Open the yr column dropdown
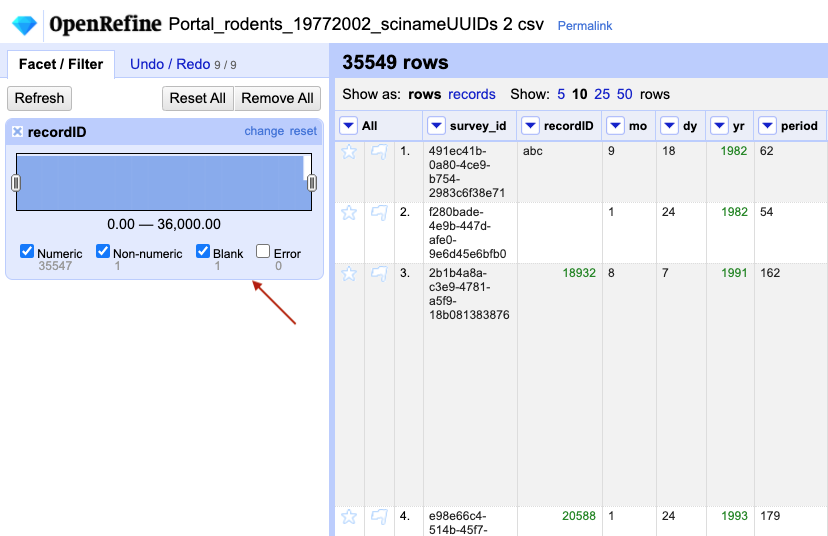 point(719,126)
